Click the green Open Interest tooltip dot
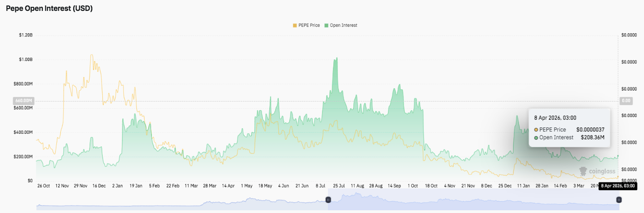 (536, 137)
